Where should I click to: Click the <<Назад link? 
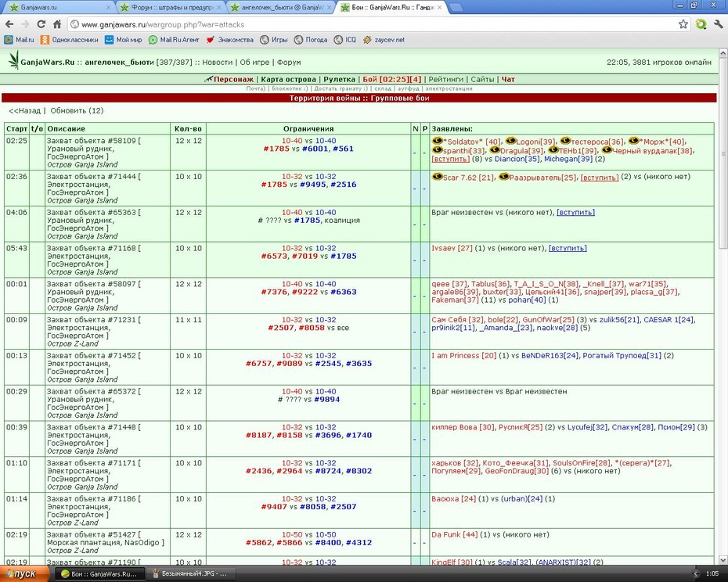click(24, 110)
